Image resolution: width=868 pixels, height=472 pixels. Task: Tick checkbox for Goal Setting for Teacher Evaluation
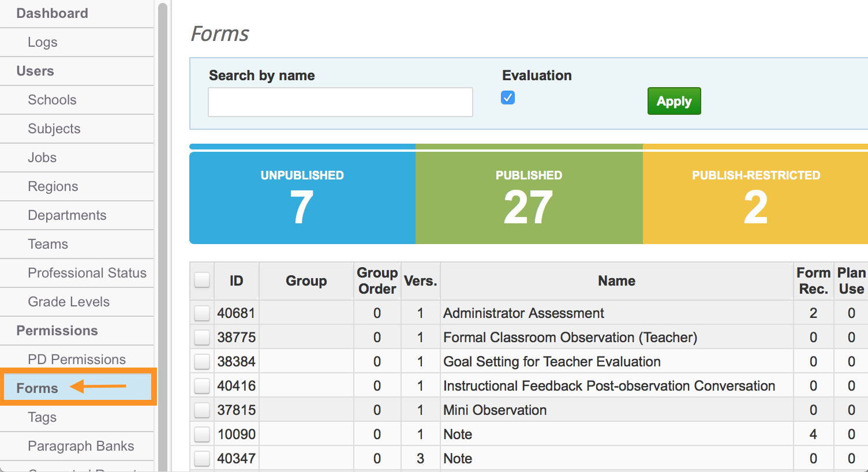201,361
